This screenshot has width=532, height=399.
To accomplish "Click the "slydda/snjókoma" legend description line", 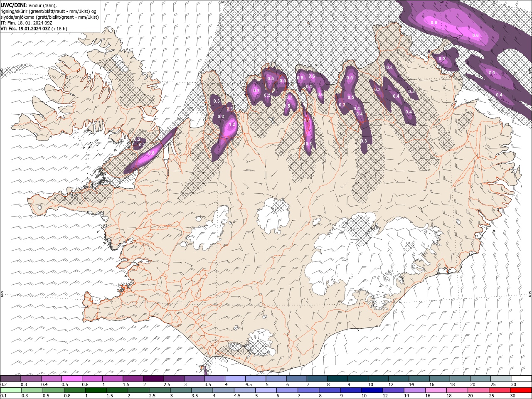I will click(49, 17).
